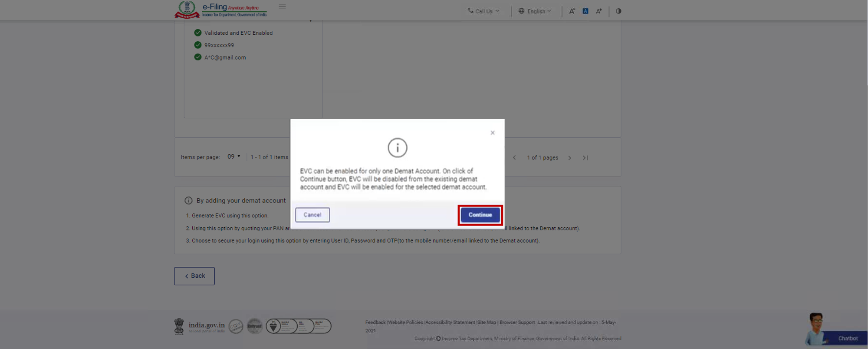Open the Browser Support footer link
The width and height of the screenshot is (868, 349).
(x=517, y=322)
